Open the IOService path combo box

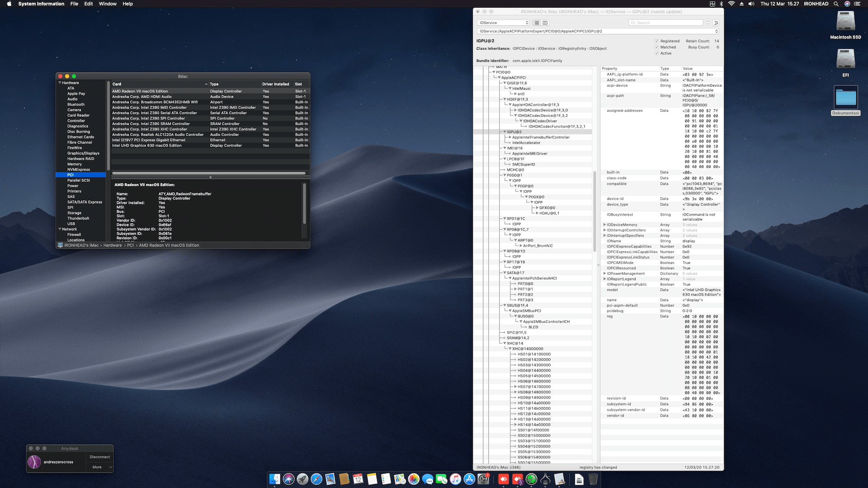(598, 31)
